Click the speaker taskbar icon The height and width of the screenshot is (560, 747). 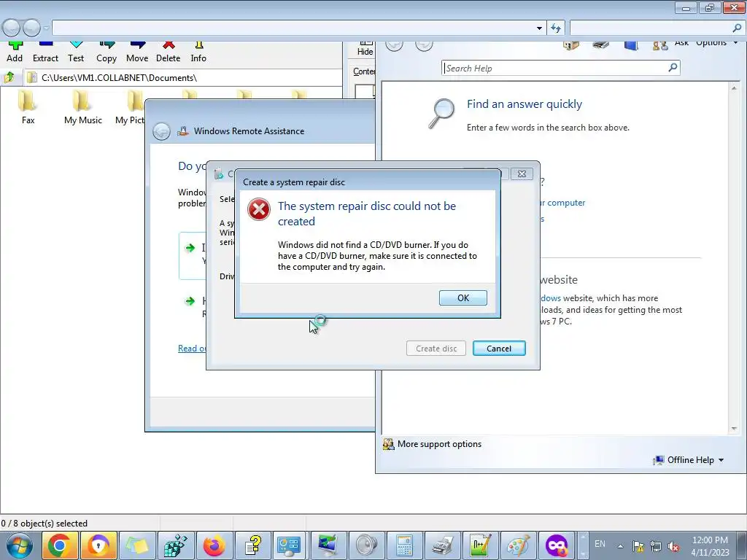(366, 545)
